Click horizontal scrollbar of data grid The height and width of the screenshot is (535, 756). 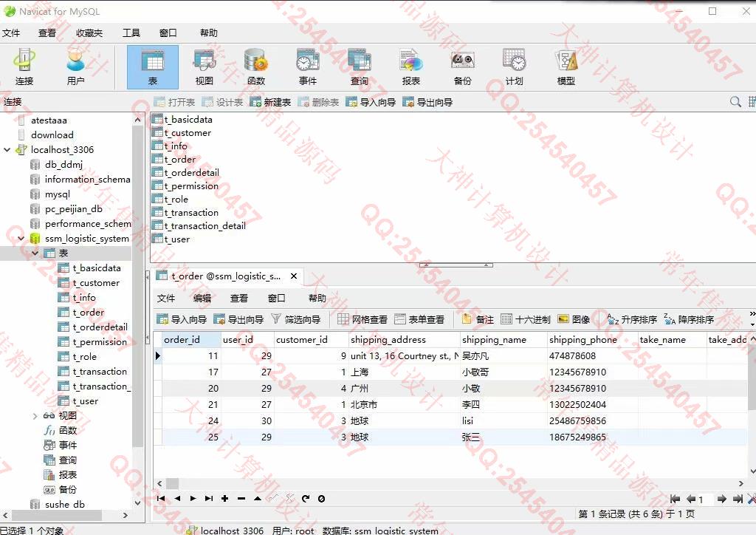pos(172,483)
